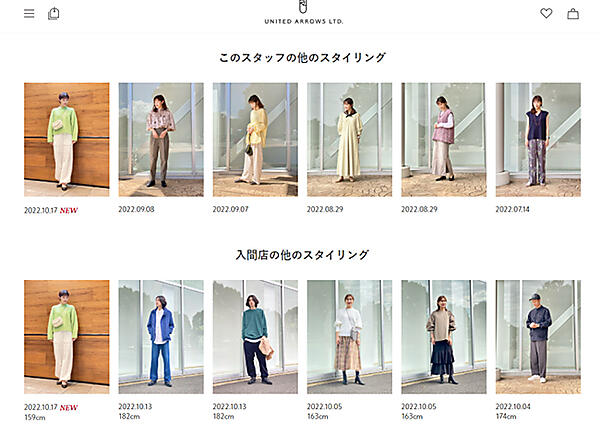Open the green sweater styling in the staff row

(x=67, y=140)
